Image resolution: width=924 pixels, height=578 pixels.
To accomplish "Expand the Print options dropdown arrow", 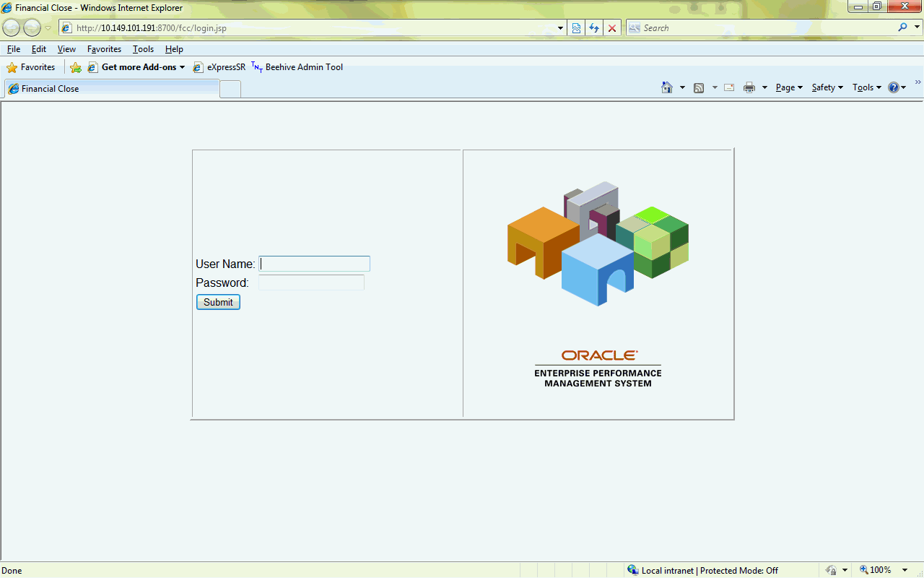I will pyautogui.click(x=764, y=87).
